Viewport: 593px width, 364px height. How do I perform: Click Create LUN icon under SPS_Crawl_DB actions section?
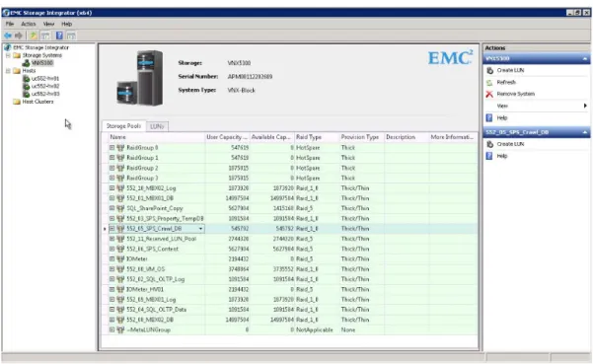coord(489,144)
